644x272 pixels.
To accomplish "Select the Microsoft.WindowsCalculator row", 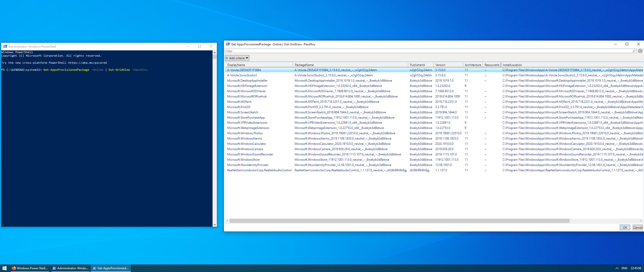I will [x=247, y=144].
